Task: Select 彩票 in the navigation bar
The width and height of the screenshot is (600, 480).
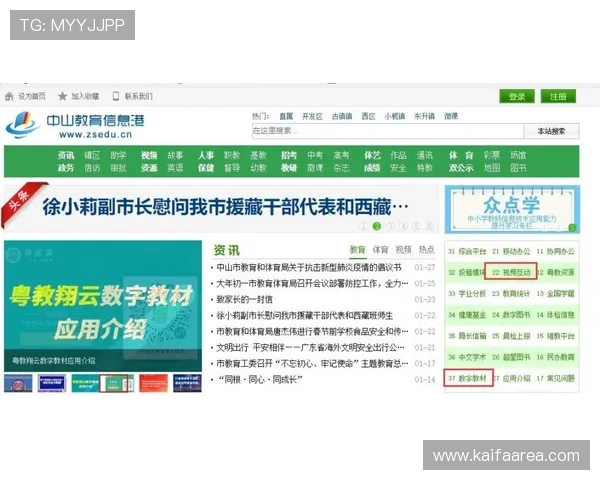Action: click(x=492, y=155)
